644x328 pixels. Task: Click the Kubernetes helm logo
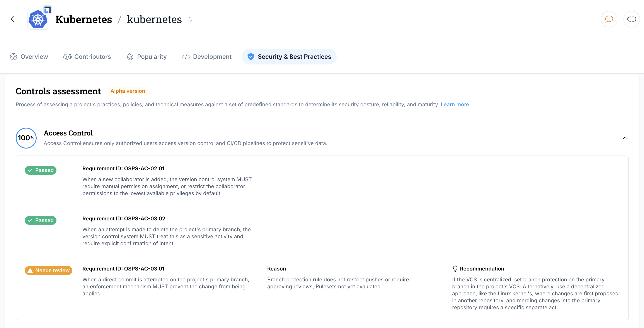coord(38,19)
